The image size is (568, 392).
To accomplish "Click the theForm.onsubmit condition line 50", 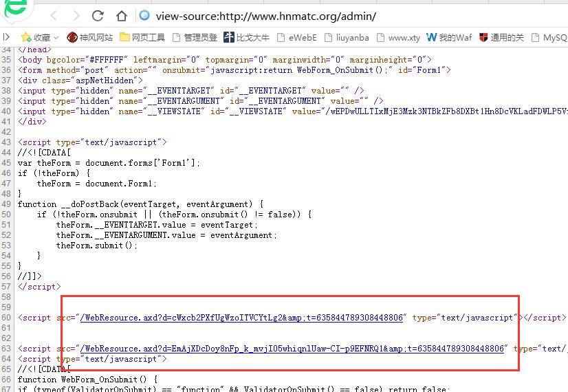I will 174,215.
